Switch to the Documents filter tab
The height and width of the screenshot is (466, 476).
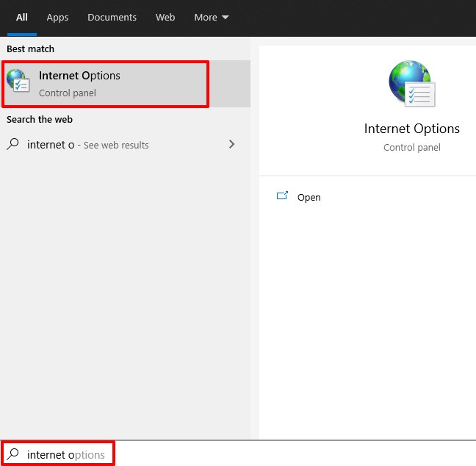112,18
